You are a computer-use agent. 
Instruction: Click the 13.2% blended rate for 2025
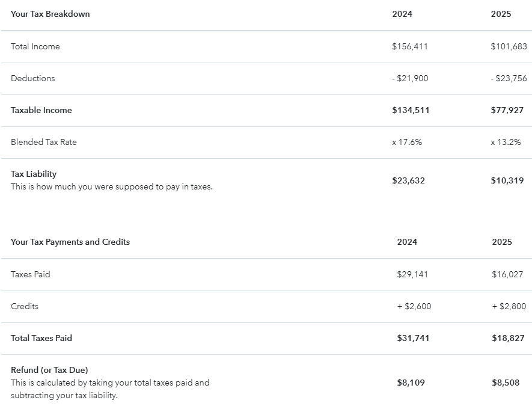[x=506, y=142]
